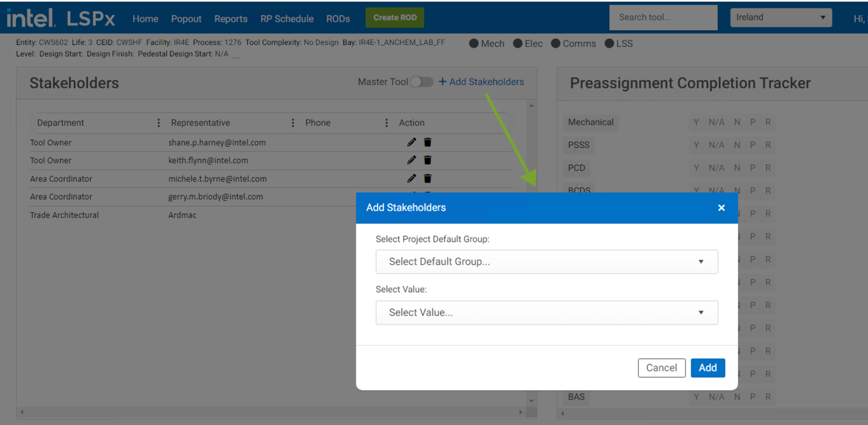Delete the keith.flynn stakeholder using trash icon
Screen dimensions: 868x425
coord(428,160)
